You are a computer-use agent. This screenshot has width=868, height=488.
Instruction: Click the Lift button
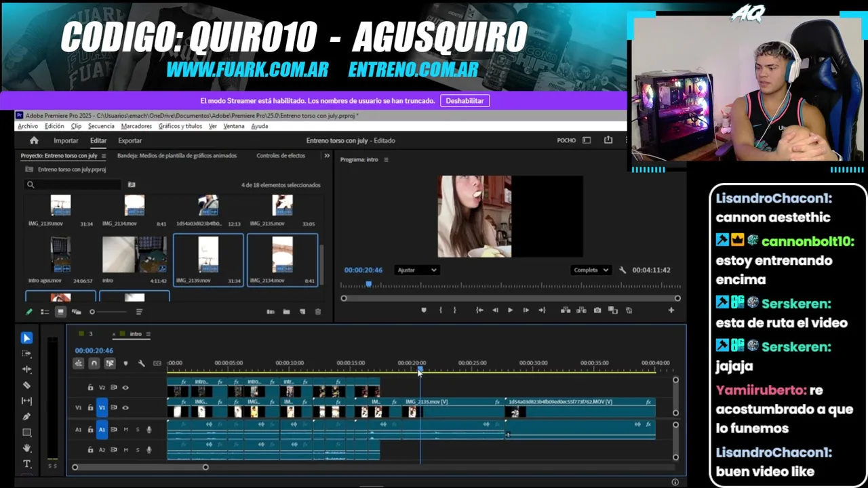point(566,310)
